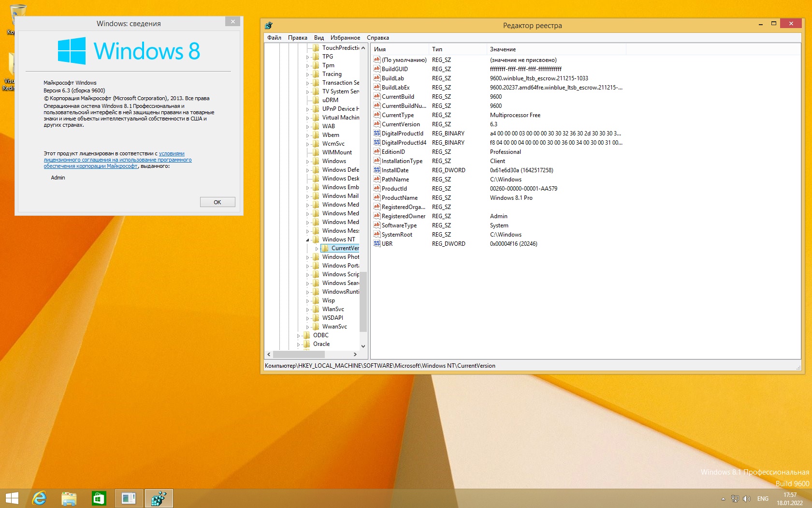Open Internet Explorer from the taskbar
Viewport: 812px width, 508px height.
[x=39, y=498]
